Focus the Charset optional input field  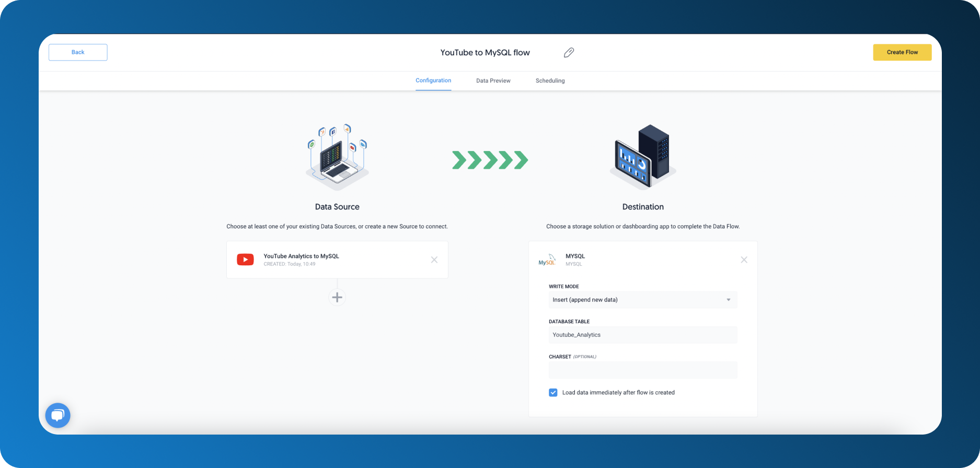(643, 370)
